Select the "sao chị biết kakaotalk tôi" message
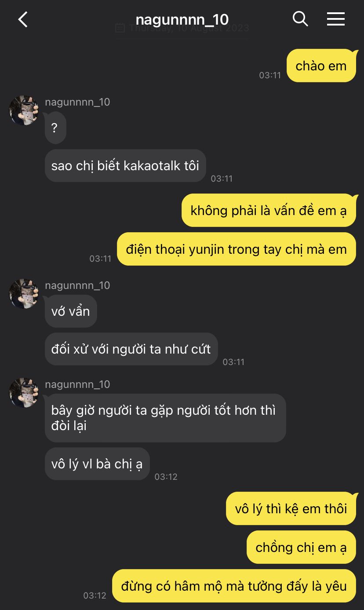This screenshot has width=364, height=610. 125,165
